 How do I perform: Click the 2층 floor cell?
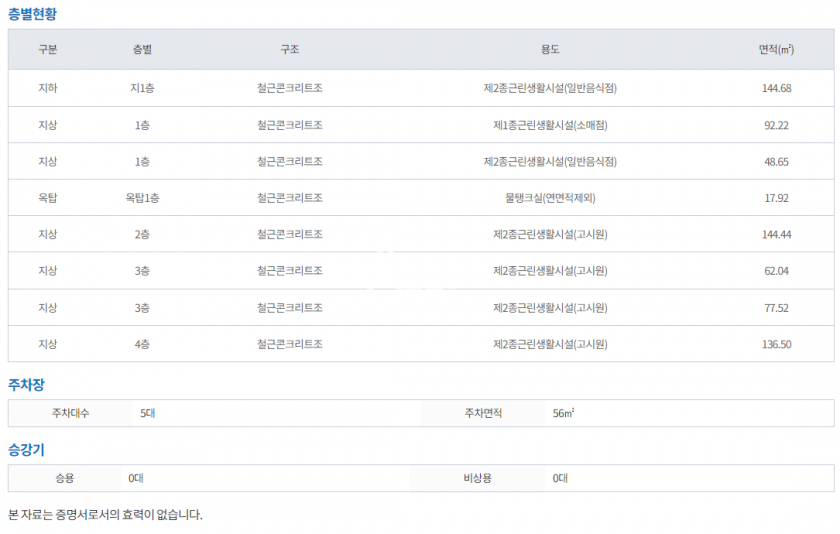click(x=142, y=234)
